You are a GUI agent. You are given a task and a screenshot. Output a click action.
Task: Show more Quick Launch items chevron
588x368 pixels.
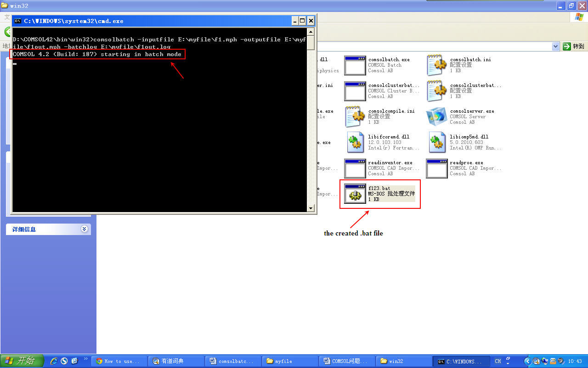pyautogui.click(x=85, y=358)
